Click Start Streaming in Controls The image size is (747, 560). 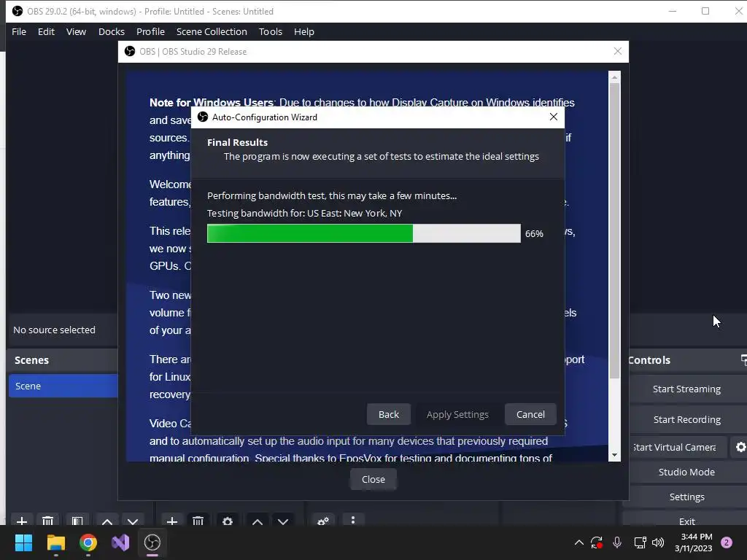tap(686, 389)
